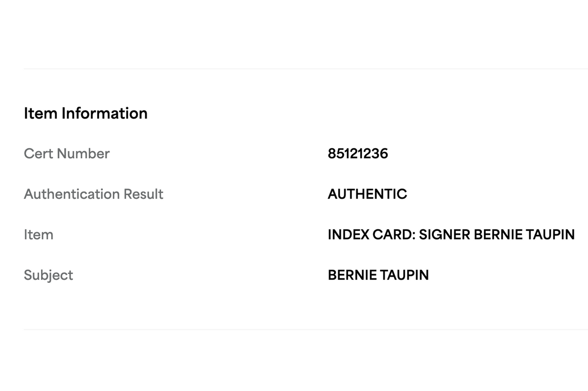The width and height of the screenshot is (588, 391).
Task: Click the word "Result" in Authentication Result
Action: (x=143, y=194)
